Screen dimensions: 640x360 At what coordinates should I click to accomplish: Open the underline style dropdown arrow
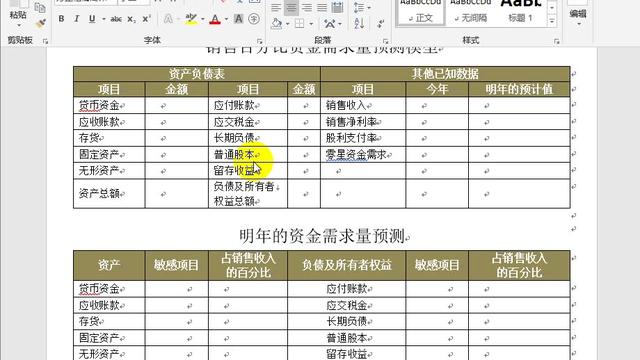[104, 19]
